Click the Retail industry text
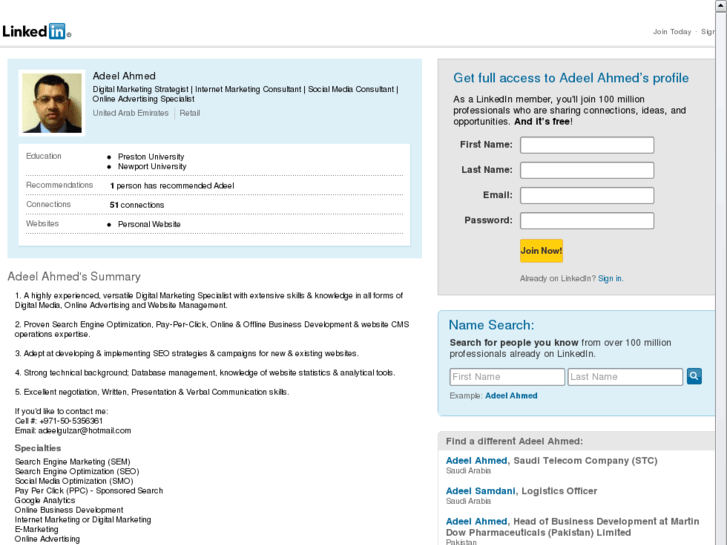727x545 pixels. [x=190, y=113]
